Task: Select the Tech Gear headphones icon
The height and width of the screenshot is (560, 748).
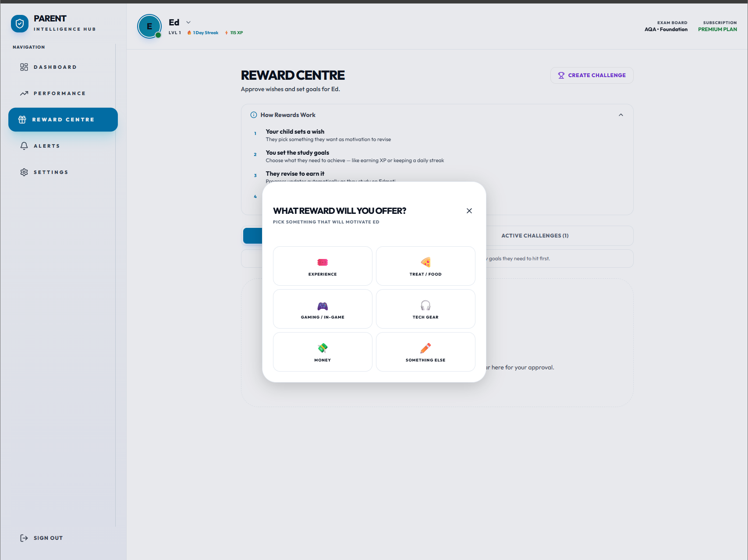Action: (x=425, y=305)
